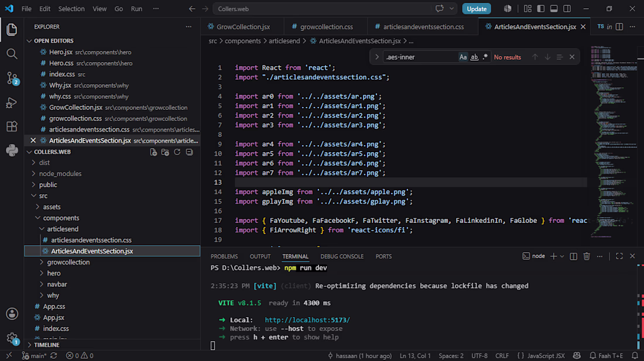Jump to previous find match
Screen dimensions: 644x361
pos(535,57)
